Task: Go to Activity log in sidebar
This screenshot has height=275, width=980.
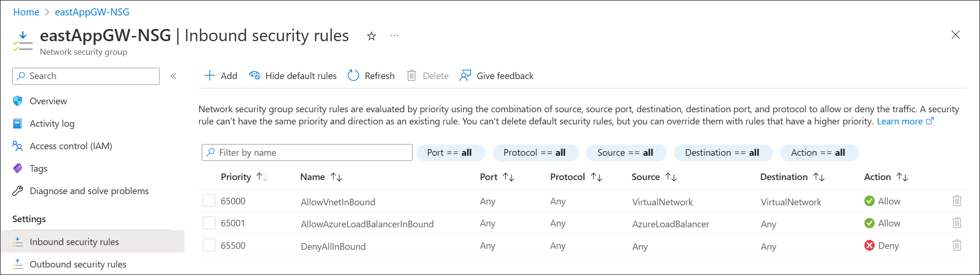Action: [x=52, y=123]
